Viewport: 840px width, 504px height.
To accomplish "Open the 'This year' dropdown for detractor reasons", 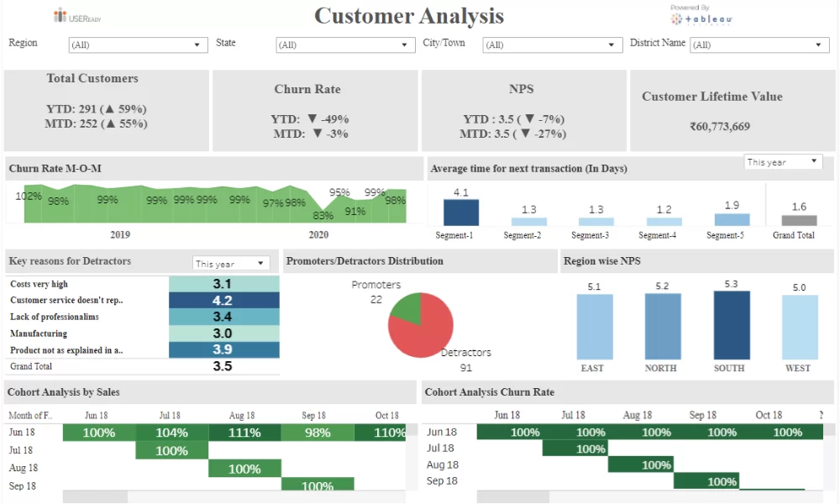I will coord(231,264).
